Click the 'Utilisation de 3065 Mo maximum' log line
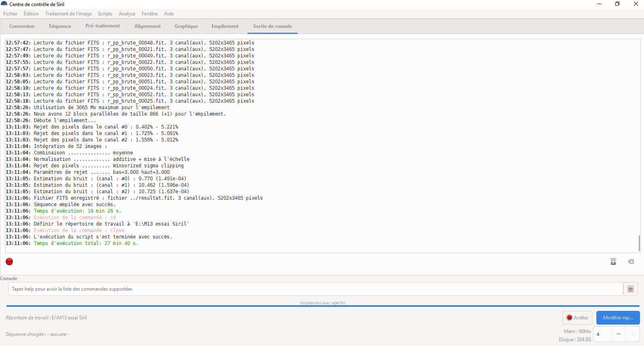The image size is (644, 346). click(88, 108)
